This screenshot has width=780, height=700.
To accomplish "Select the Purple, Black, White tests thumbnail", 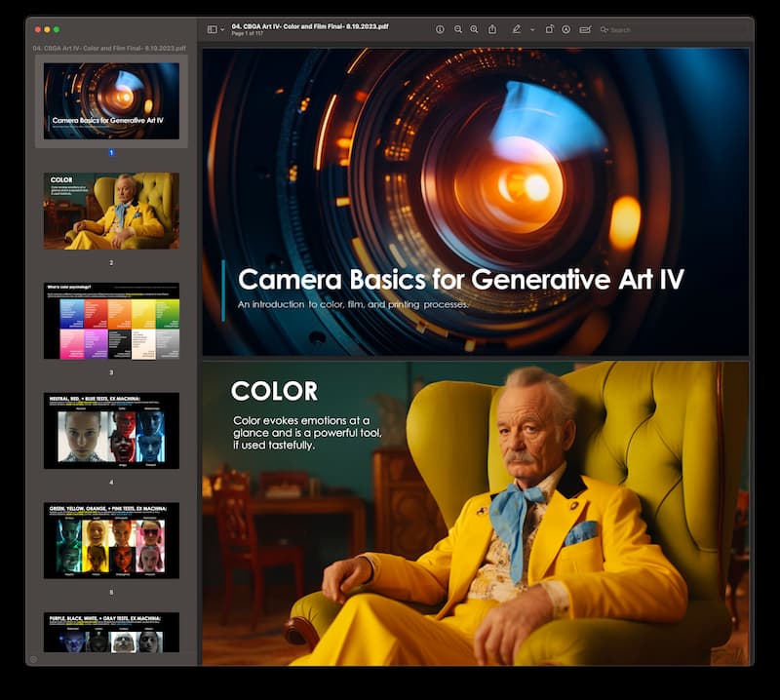I will [x=111, y=632].
